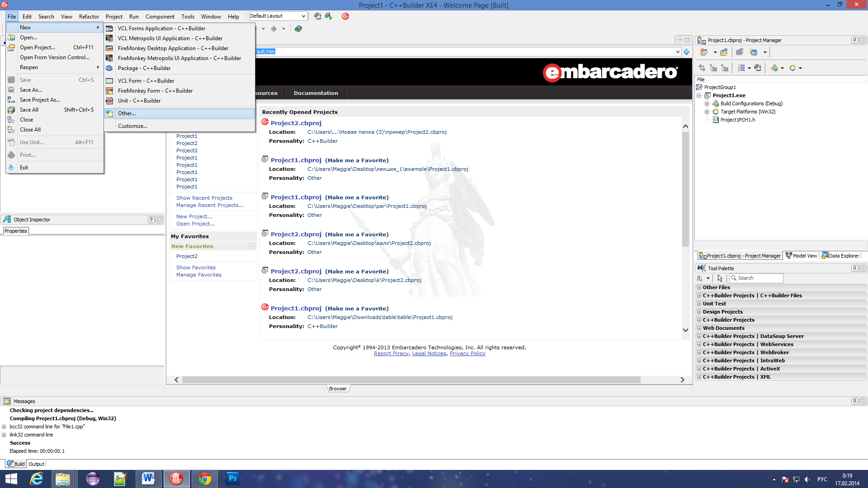The width and height of the screenshot is (868, 488).
Task: Click the Windows Start button
Action: click(11, 479)
